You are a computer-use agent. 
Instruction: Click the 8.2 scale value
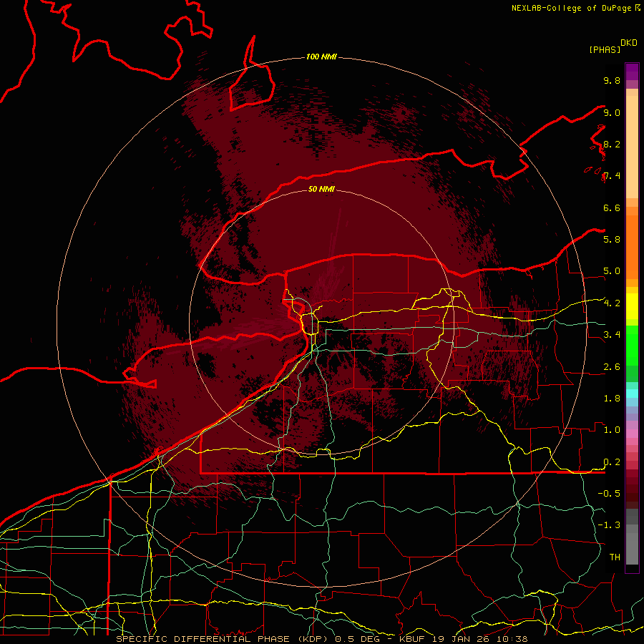612,144
